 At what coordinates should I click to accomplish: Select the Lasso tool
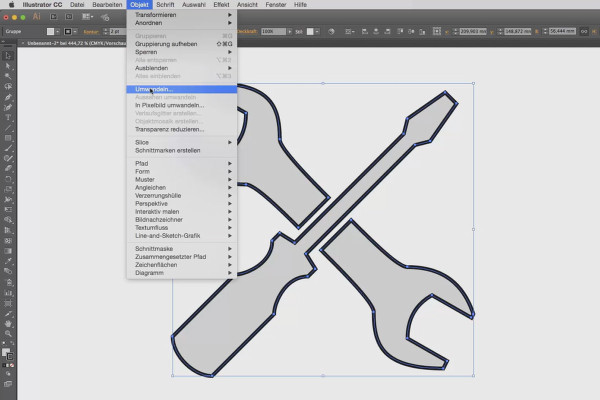pyautogui.click(x=8, y=87)
